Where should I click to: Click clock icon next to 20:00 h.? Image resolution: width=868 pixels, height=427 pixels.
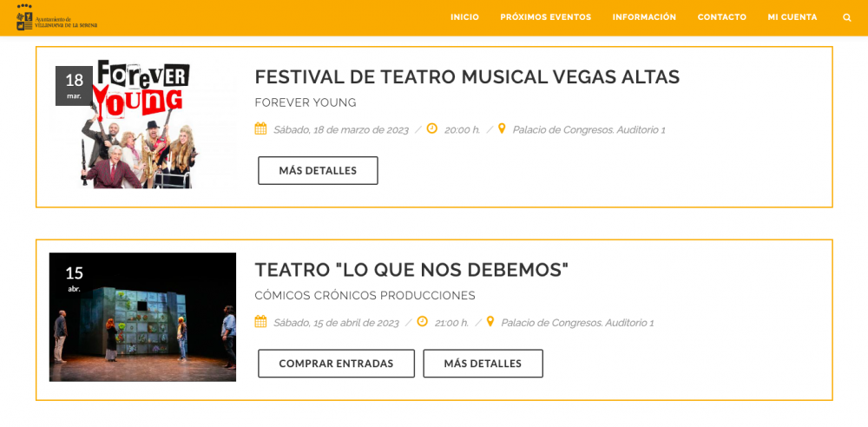pos(431,128)
